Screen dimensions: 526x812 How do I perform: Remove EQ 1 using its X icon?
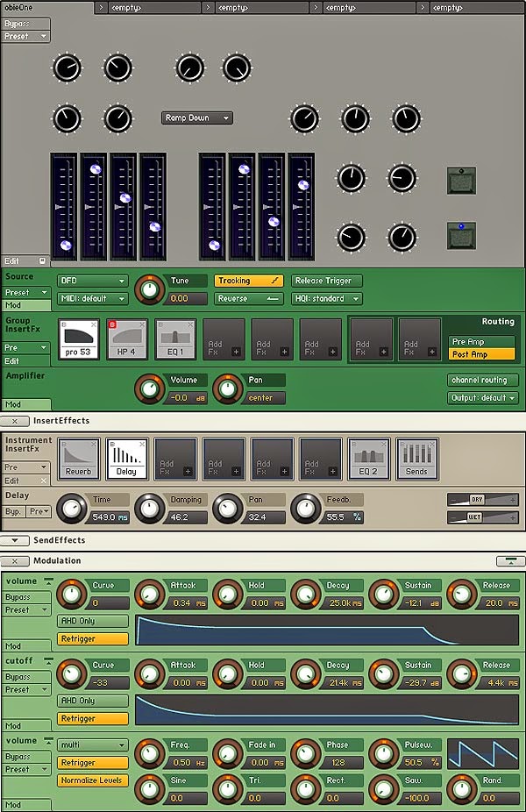(x=190, y=324)
